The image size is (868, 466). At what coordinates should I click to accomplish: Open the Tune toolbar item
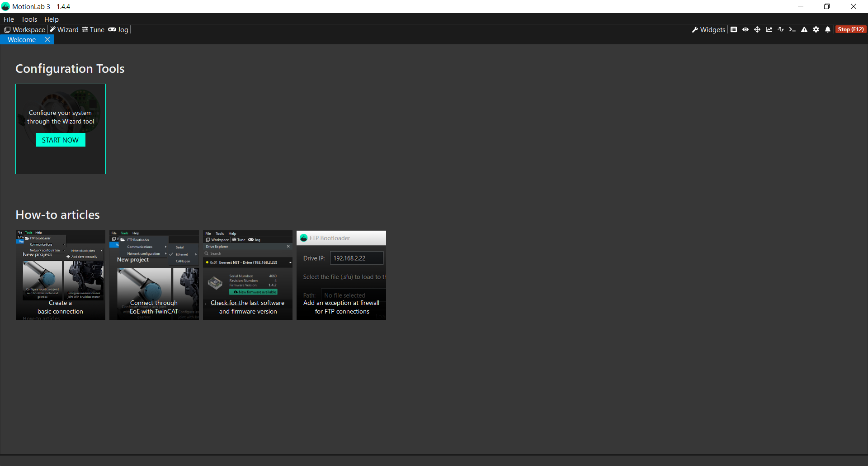(x=93, y=29)
